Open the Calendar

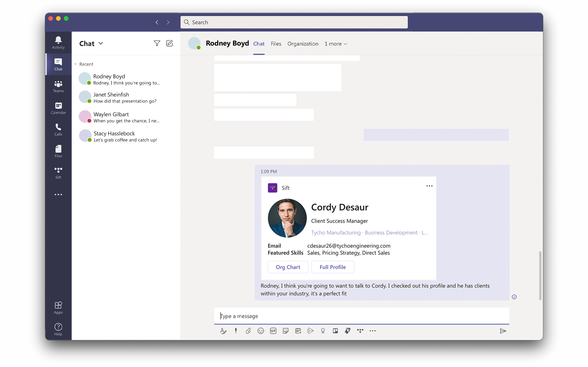click(58, 108)
